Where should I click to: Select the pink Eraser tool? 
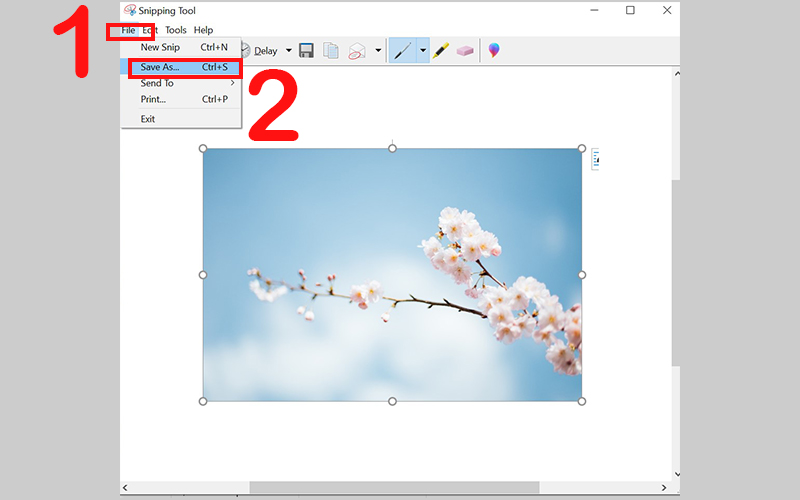pyautogui.click(x=465, y=51)
